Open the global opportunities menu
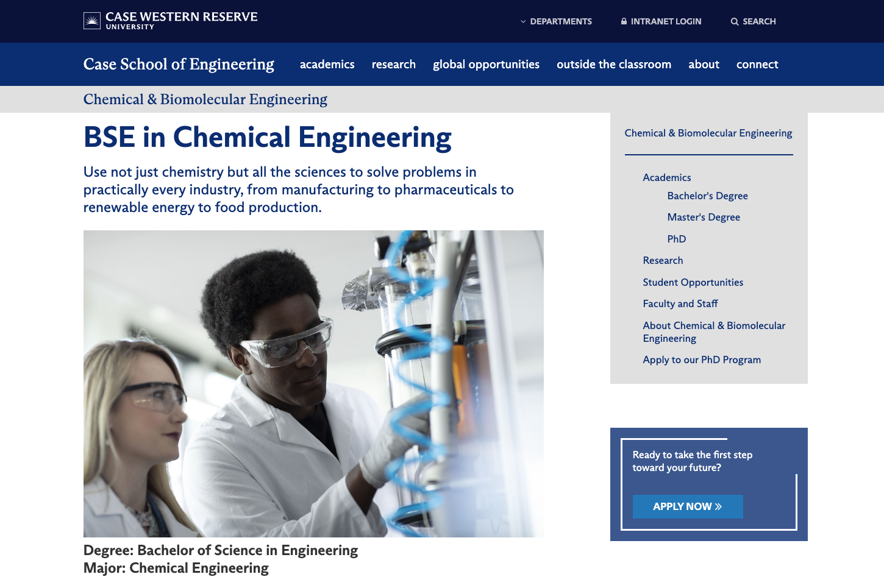This screenshot has height=588, width=884. 486,64
